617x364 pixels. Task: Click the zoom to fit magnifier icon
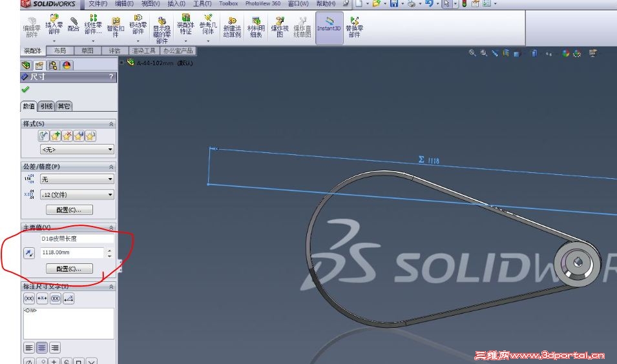click(472, 53)
